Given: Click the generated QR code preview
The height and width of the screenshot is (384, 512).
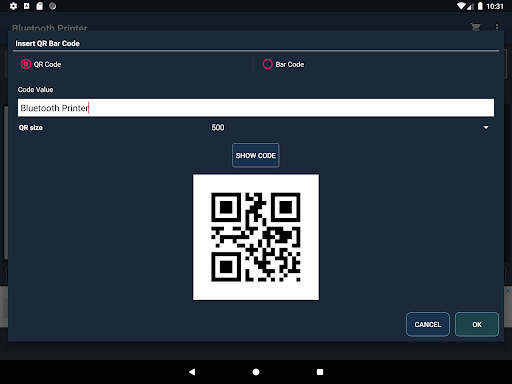Looking at the screenshot, I should [256, 237].
